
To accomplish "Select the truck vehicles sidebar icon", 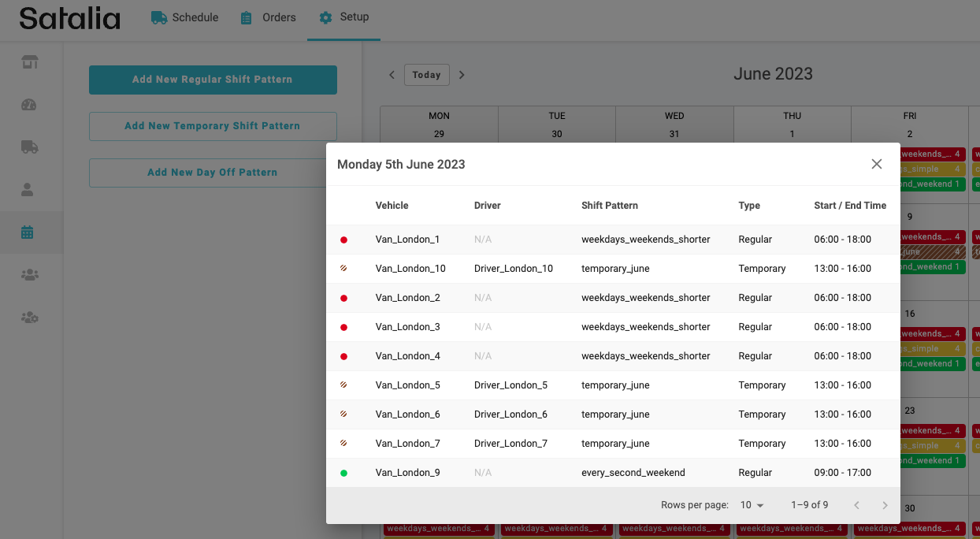I will 30,147.
